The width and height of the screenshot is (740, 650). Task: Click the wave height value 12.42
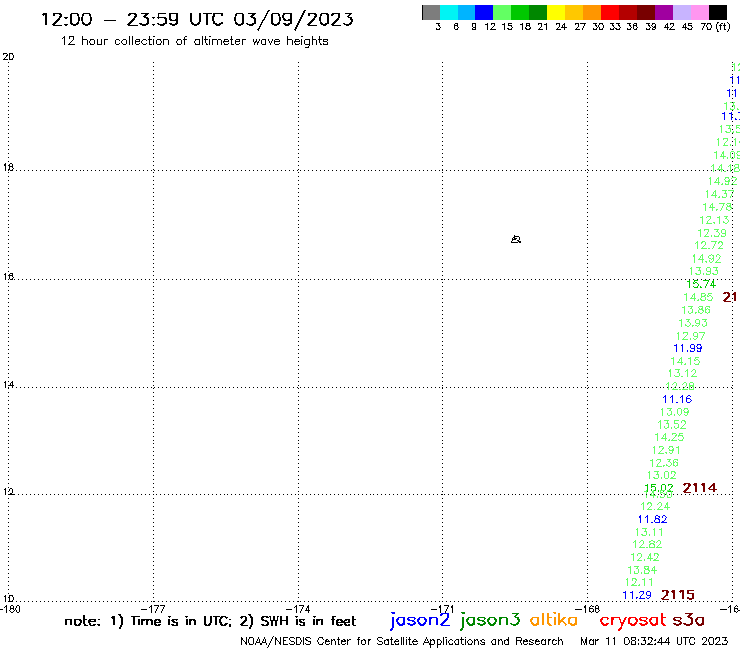pyautogui.click(x=645, y=557)
